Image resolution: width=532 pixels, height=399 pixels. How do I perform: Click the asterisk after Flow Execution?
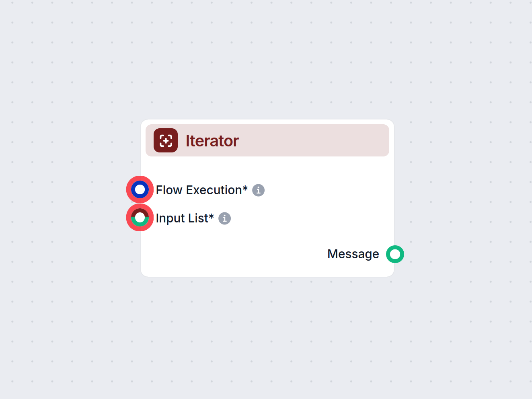pos(245,188)
